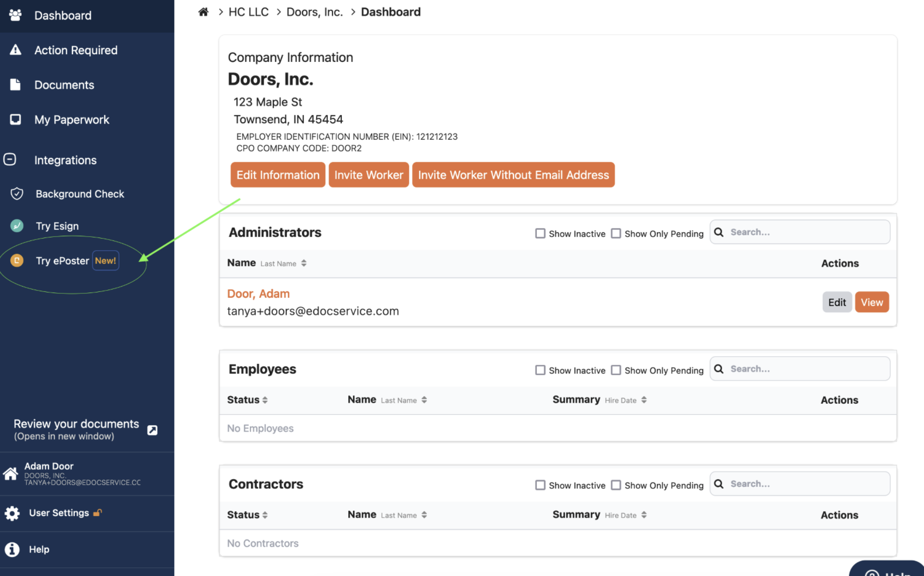924x576 pixels.
Task: Open User Settings in sidebar
Action: (59, 513)
